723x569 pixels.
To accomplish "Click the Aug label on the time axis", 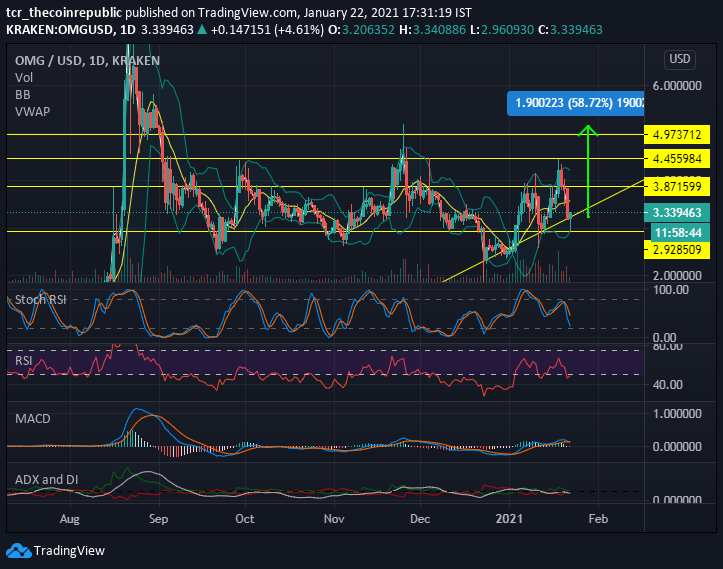I will pyautogui.click(x=70, y=519).
